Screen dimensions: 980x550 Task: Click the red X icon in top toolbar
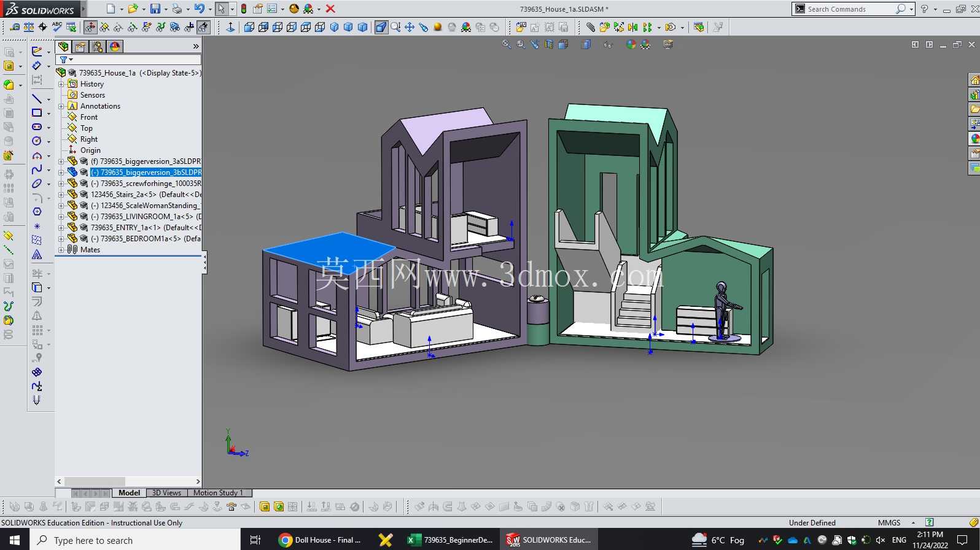pyautogui.click(x=330, y=9)
